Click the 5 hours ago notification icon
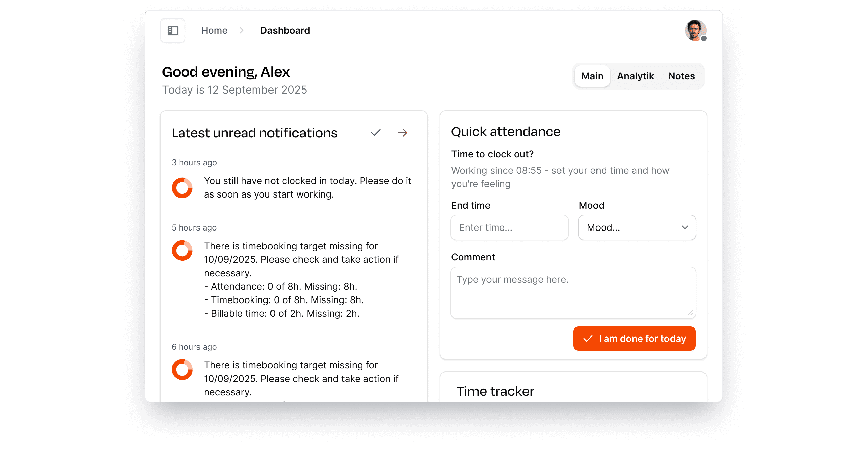 coord(182,250)
